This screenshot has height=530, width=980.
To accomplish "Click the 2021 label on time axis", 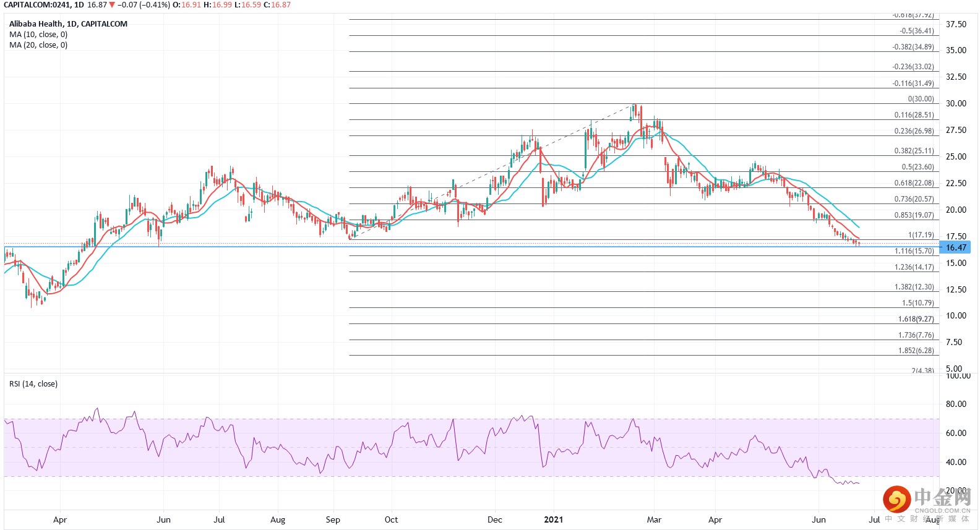I will tap(554, 520).
